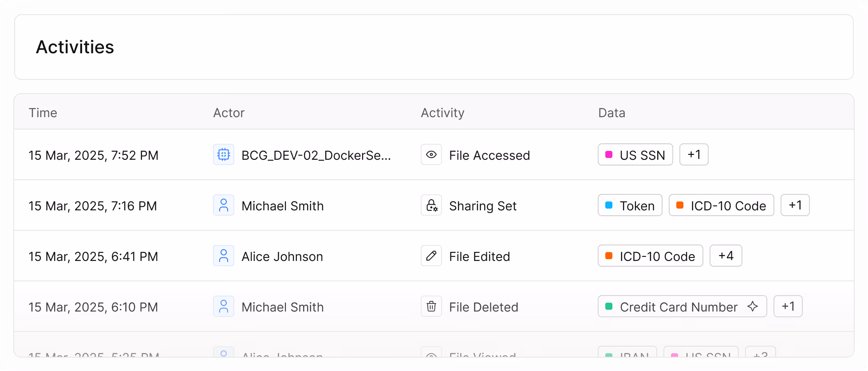Click the sparkle icon in Credit Card Number tag

coord(753,307)
